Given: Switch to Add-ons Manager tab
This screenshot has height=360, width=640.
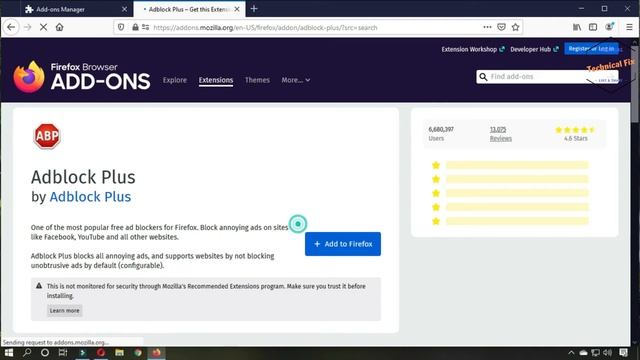Looking at the screenshot, I should tap(76, 9).
